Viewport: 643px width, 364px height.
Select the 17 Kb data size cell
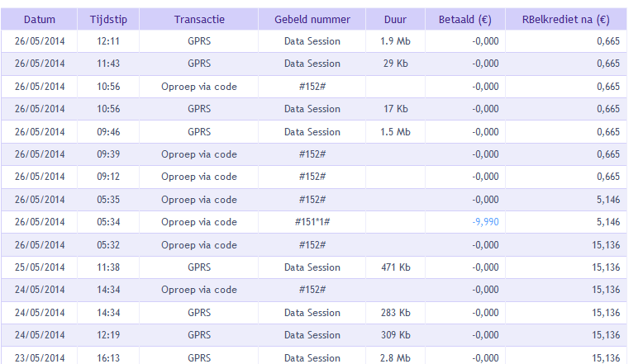click(x=395, y=109)
